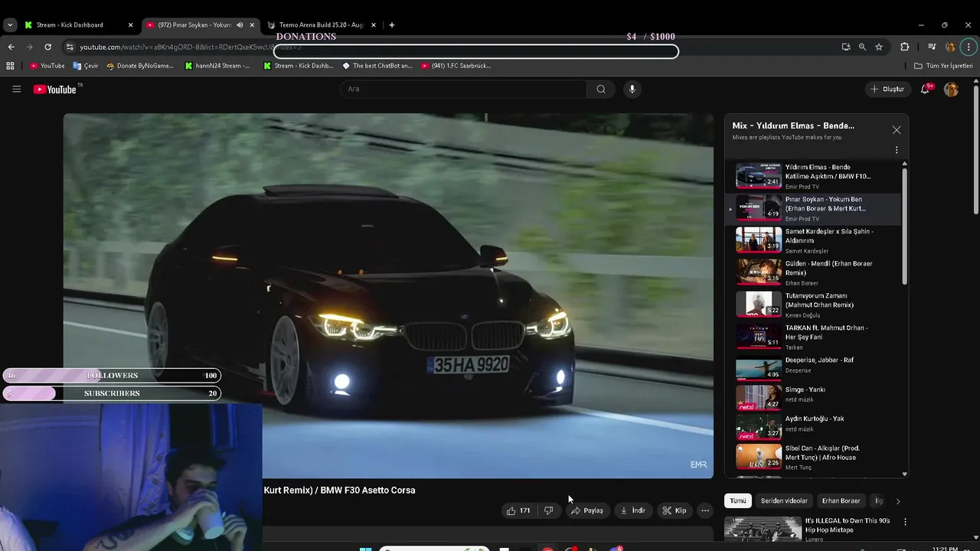Install app icon in address bar

click(845, 47)
